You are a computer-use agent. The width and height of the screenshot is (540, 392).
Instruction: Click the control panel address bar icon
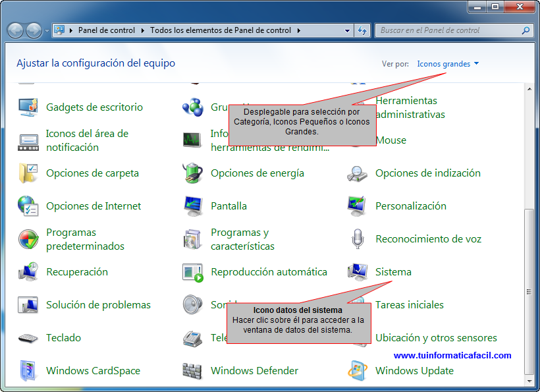click(x=59, y=30)
